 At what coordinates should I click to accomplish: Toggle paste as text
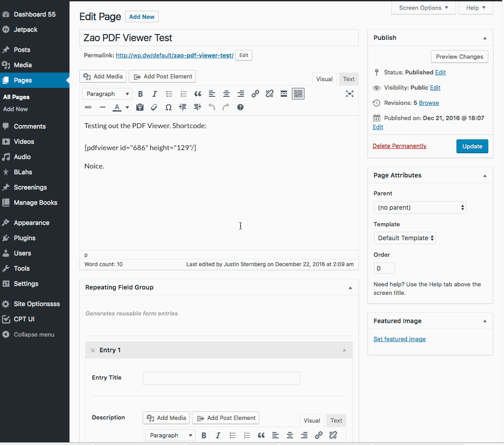tap(140, 107)
